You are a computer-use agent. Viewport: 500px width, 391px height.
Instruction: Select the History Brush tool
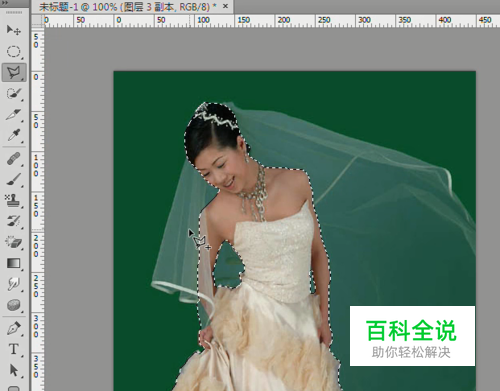coord(14,221)
